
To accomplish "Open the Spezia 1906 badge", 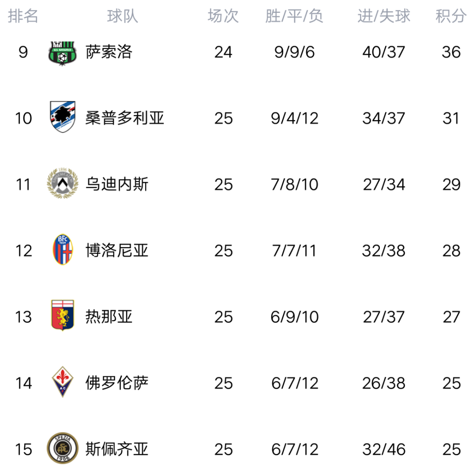I will coord(62,449).
